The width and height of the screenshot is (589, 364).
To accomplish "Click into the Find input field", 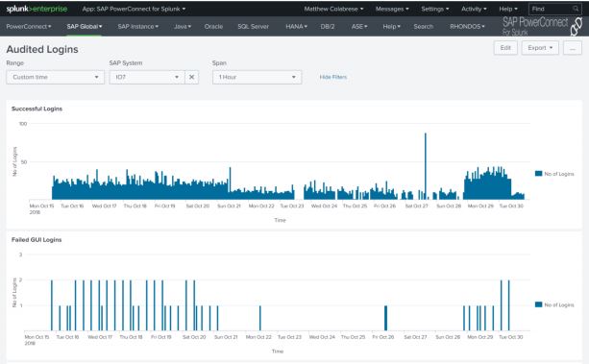I will 552,9.
